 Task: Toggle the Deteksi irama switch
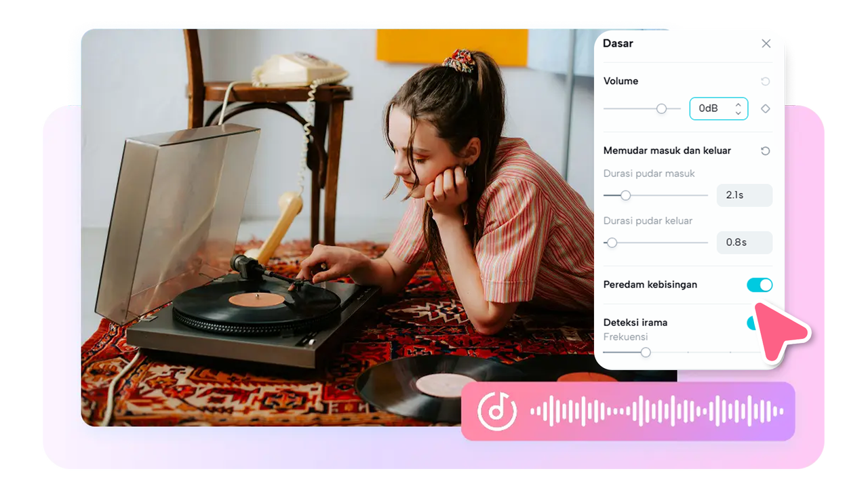[752, 323]
